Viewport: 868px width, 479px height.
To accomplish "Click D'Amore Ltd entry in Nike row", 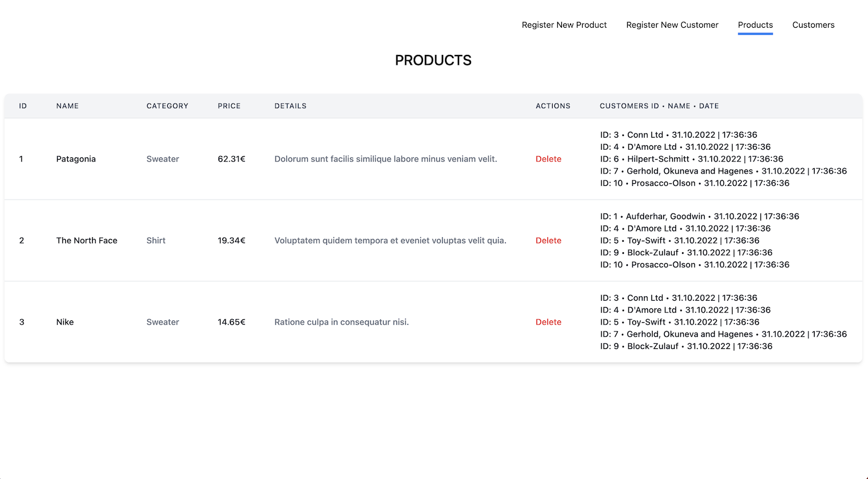I will (x=685, y=310).
